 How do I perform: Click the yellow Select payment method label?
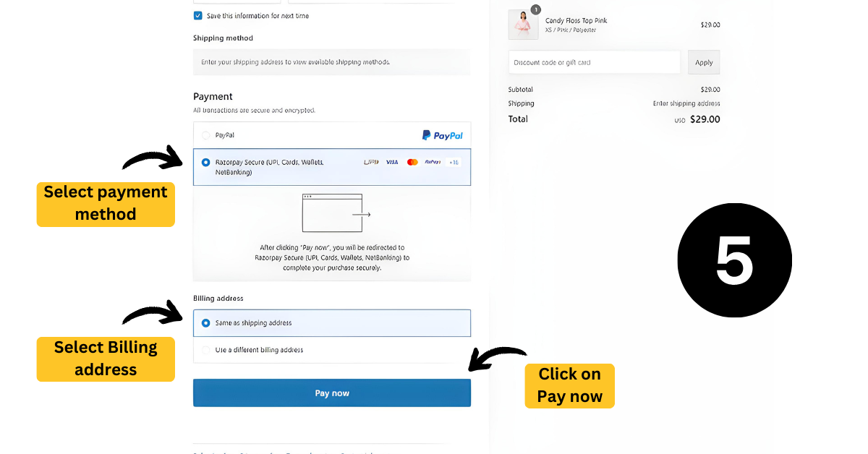106,204
